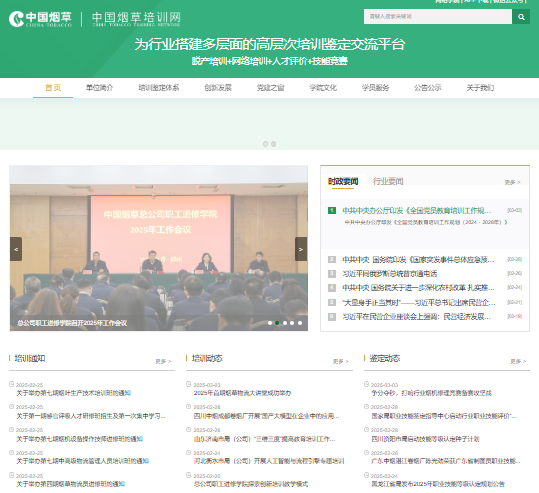This screenshot has height=493, width=539.
Task: Click number 4 badge beside 深化农村改革 item
Action: tap(332, 288)
